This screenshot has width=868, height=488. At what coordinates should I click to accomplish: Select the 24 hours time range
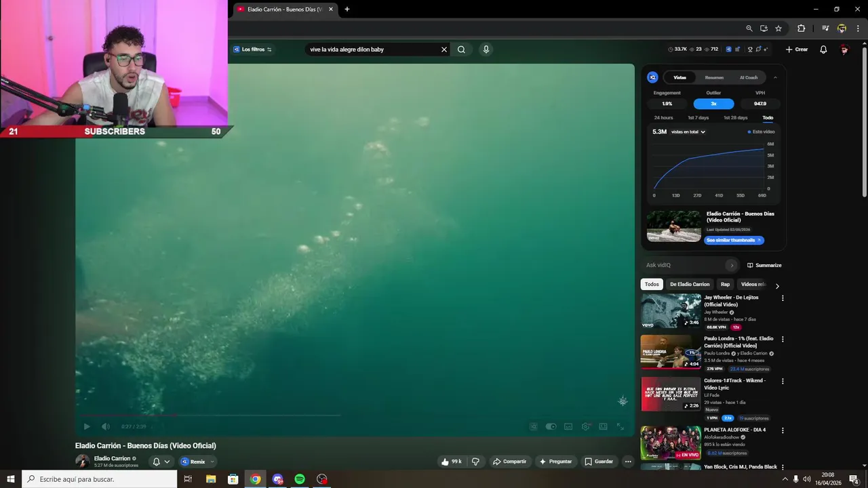tap(663, 118)
